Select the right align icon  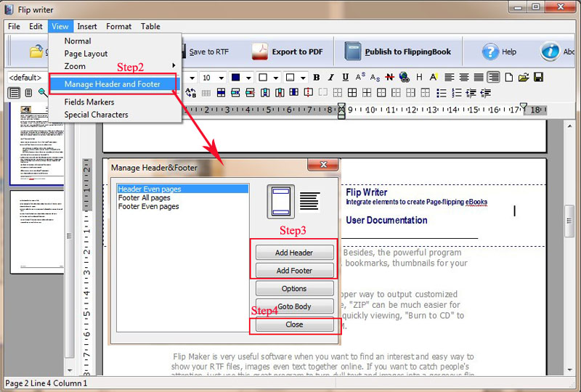(494, 78)
